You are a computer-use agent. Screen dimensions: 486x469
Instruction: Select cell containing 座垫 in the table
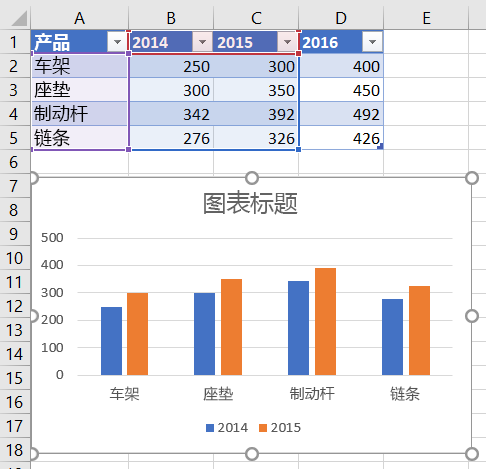pos(79,90)
